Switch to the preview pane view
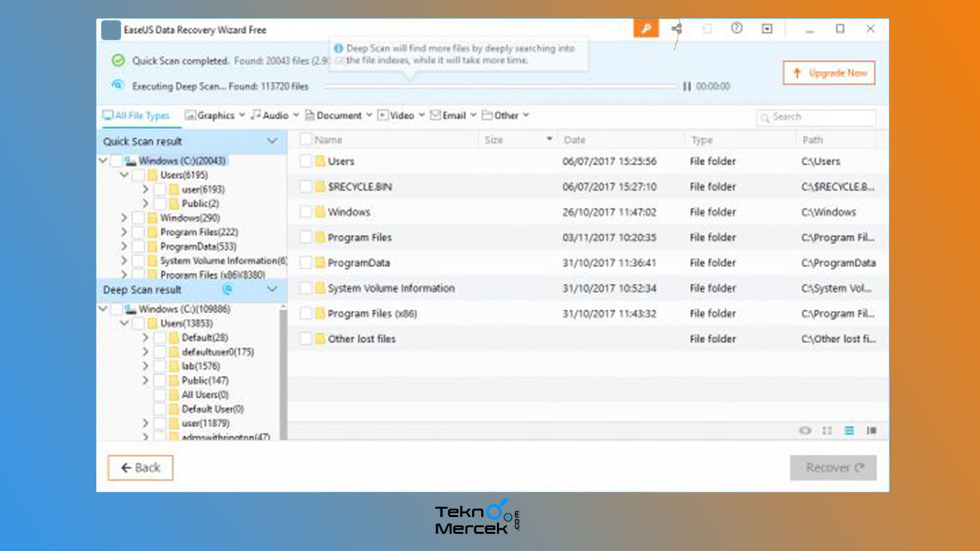This screenshot has width=980, height=551. 871,431
